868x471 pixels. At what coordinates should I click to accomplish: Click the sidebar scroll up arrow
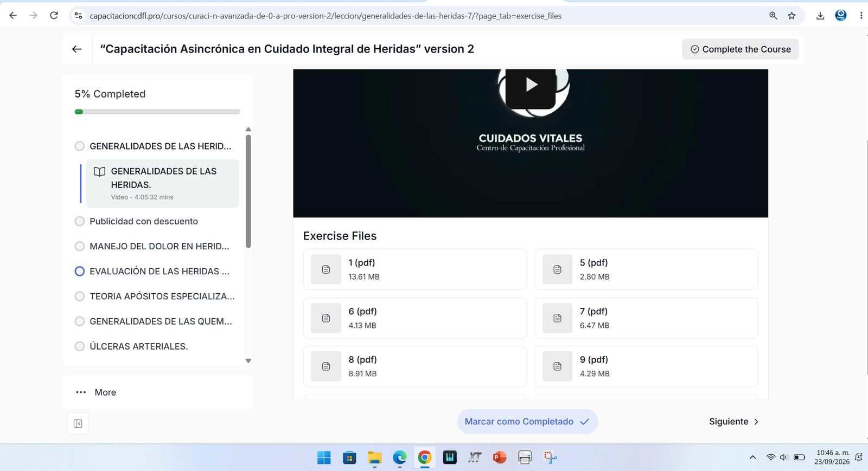[x=248, y=130]
